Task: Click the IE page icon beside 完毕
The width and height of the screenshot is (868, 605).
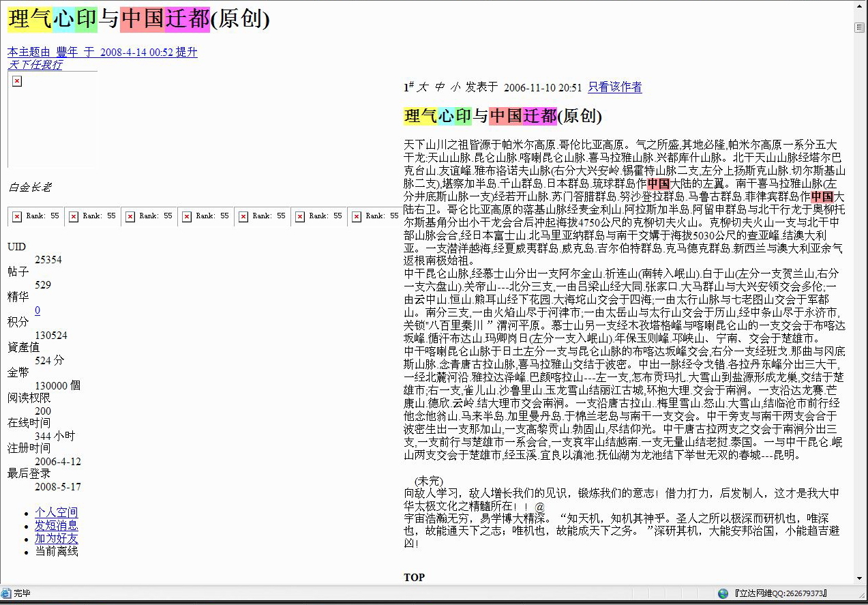Action: pos(6,593)
